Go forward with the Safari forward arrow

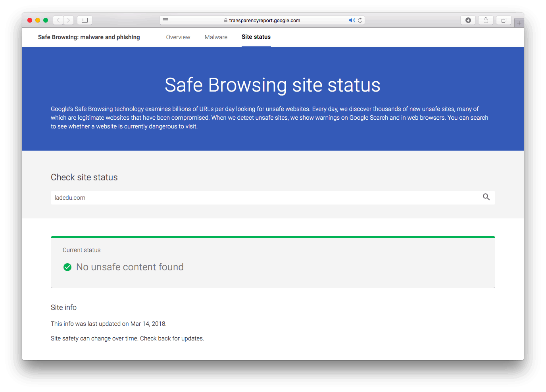[x=69, y=20]
